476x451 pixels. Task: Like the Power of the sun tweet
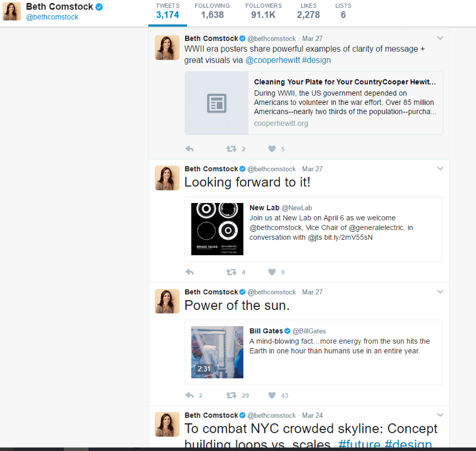272,395
